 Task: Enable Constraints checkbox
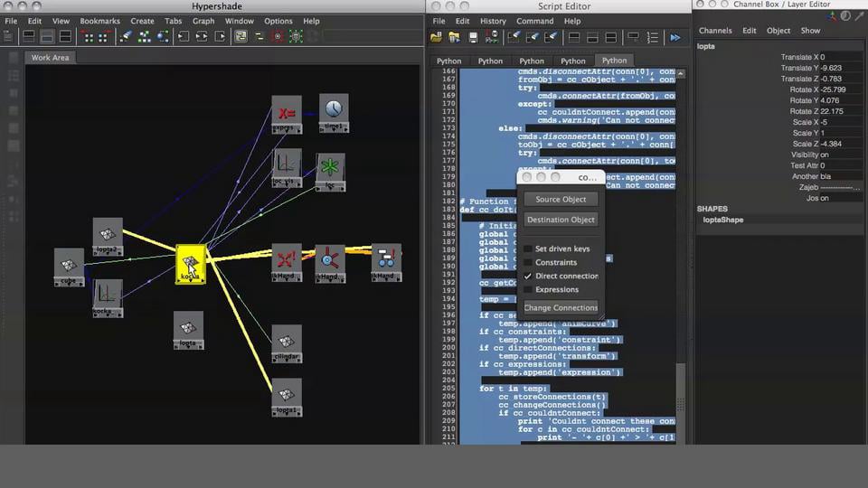click(527, 262)
